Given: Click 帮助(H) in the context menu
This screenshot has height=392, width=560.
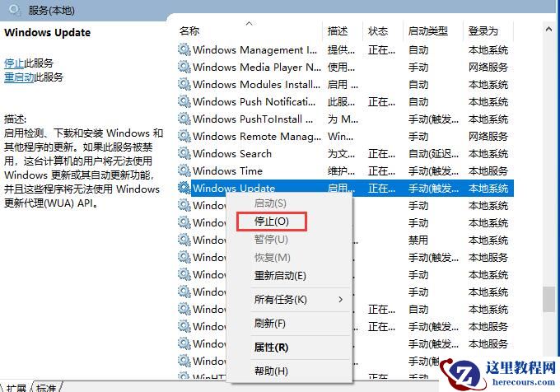Looking at the screenshot, I should pyautogui.click(x=271, y=371).
